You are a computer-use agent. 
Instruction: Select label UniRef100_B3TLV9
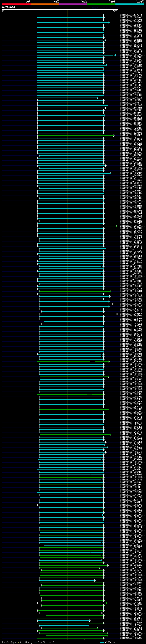tap(131, 50)
